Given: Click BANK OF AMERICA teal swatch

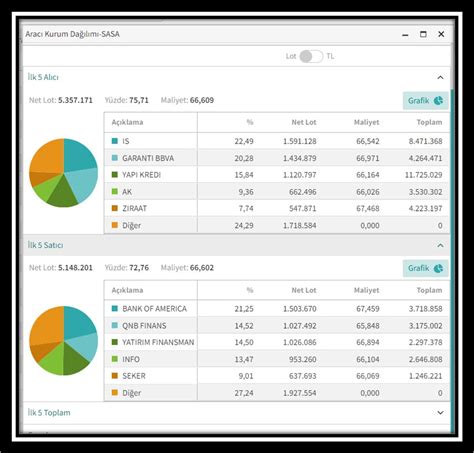Looking at the screenshot, I should click(115, 309).
